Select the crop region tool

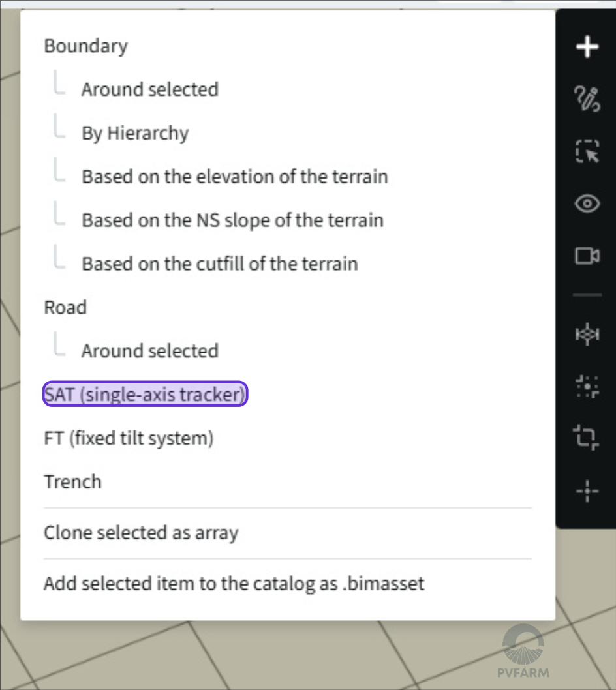pyautogui.click(x=587, y=438)
